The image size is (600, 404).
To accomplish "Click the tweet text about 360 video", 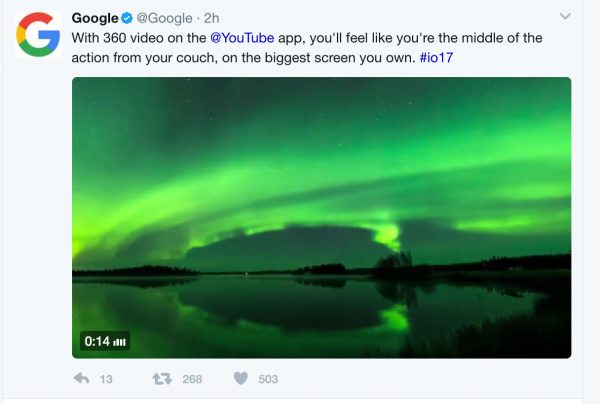I will pos(307,48).
